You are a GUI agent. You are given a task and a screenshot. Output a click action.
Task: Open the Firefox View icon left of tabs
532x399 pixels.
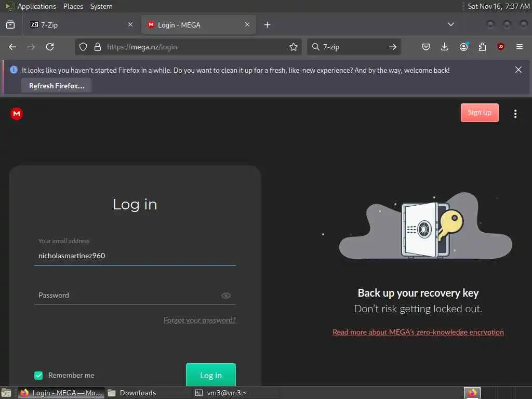click(10, 25)
